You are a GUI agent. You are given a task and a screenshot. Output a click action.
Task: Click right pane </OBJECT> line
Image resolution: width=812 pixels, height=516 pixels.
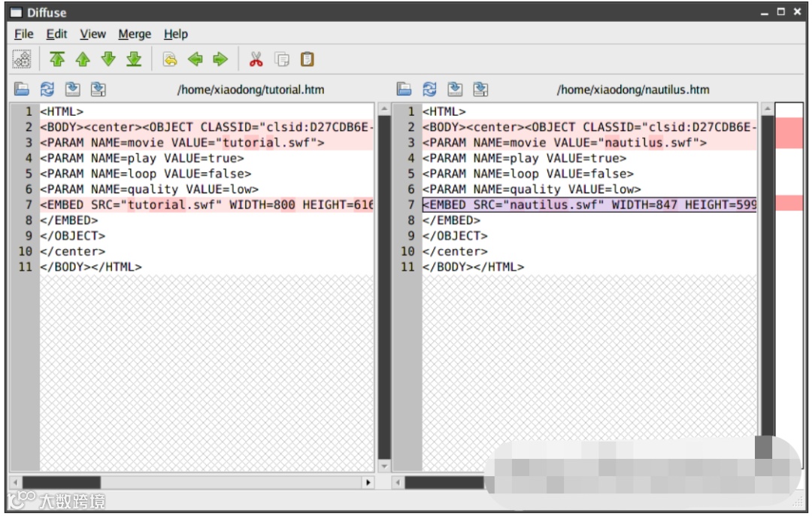tap(589, 235)
